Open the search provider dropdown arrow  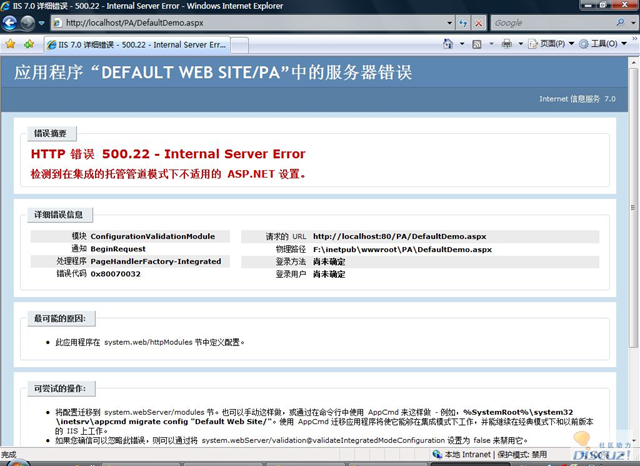point(633,23)
